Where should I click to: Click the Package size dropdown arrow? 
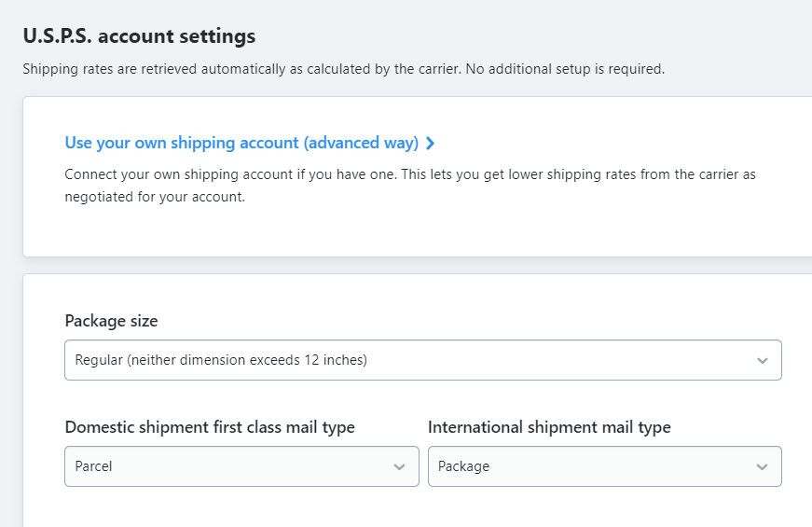762,360
